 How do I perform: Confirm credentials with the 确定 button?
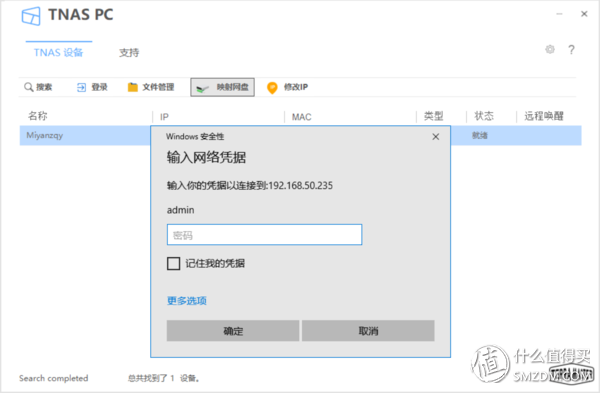[x=233, y=331]
